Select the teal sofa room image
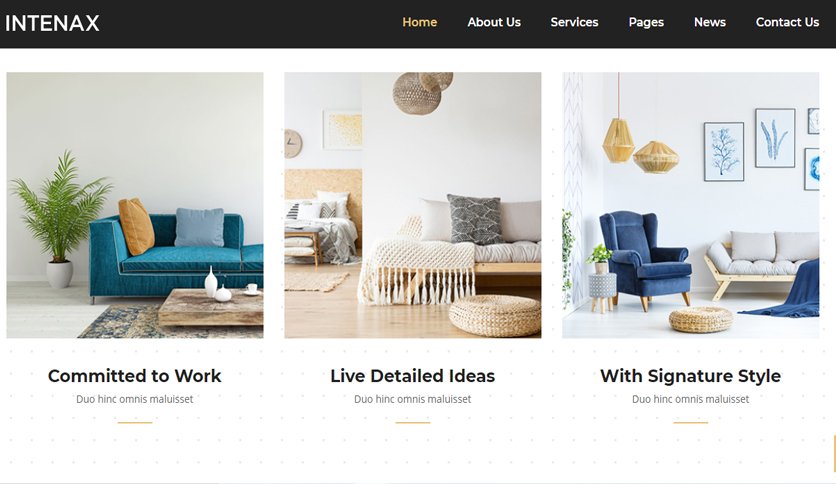This screenshot has height=484, width=836. (x=135, y=205)
